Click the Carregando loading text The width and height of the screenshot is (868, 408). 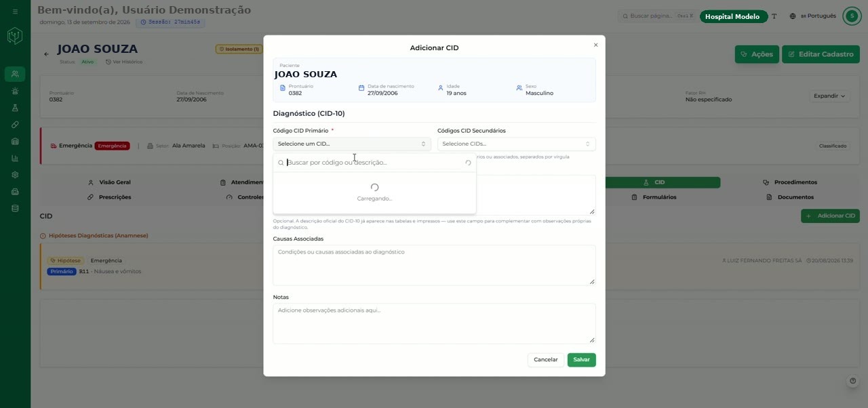coord(374,199)
